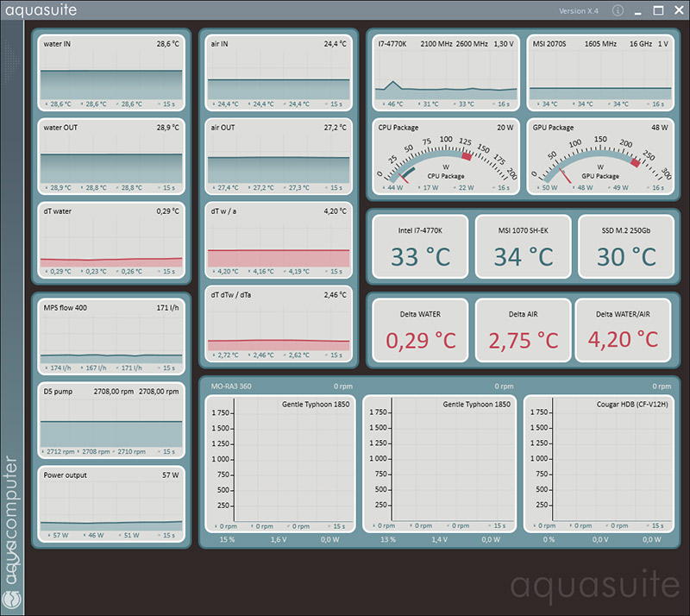This screenshot has width=690, height=616.
Task: Open the dT water chart
Action: point(111,241)
